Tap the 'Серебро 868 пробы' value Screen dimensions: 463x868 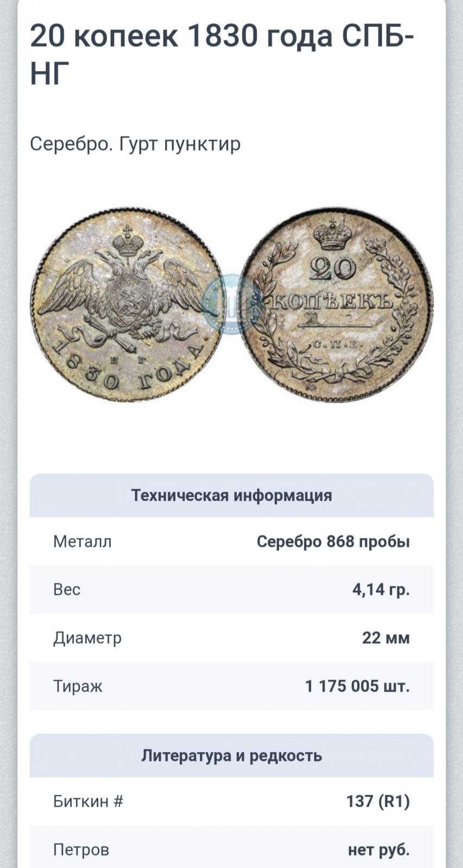click(x=333, y=541)
